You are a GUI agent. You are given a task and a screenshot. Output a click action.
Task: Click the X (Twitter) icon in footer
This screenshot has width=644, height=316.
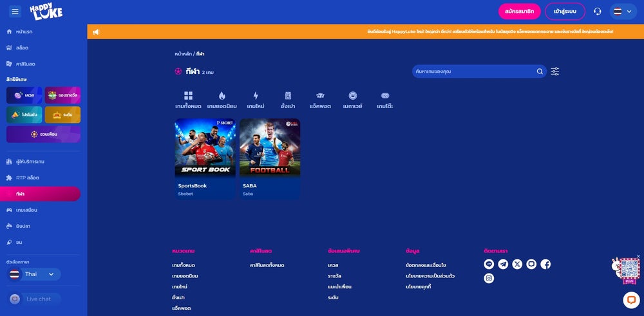click(x=517, y=264)
